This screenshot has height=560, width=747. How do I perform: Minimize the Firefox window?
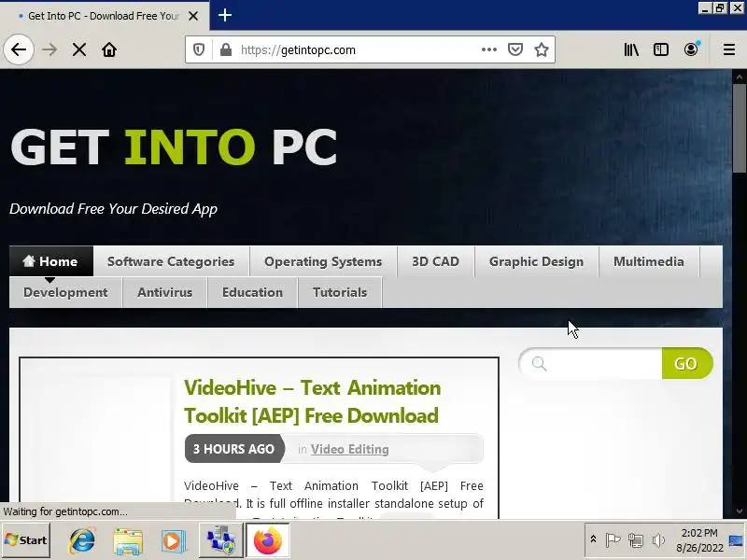705,7
